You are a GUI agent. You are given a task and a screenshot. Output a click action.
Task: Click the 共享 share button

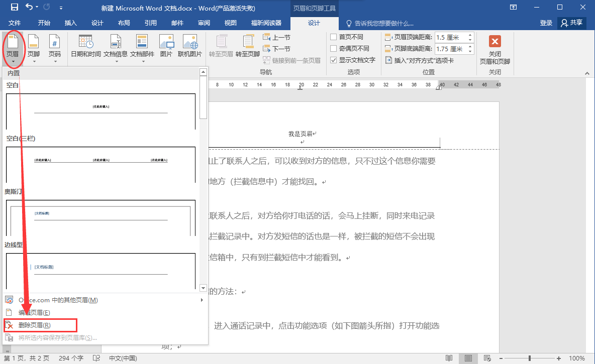(x=571, y=23)
